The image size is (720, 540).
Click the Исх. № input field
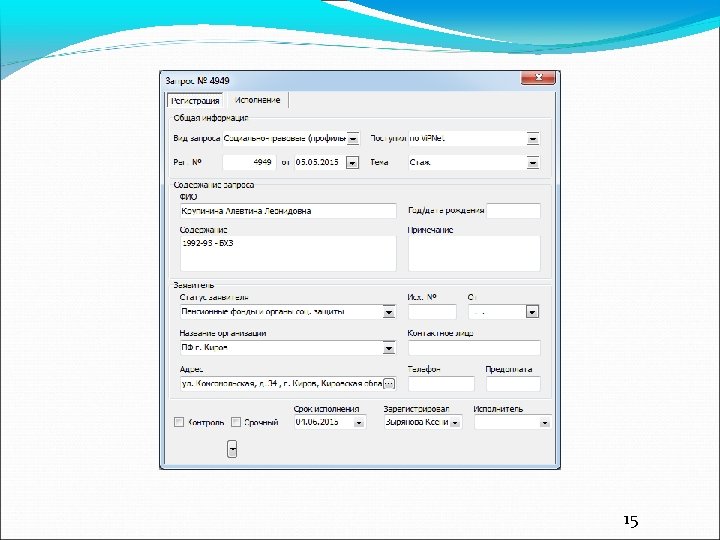pyautogui.click(x=432, y=312)
